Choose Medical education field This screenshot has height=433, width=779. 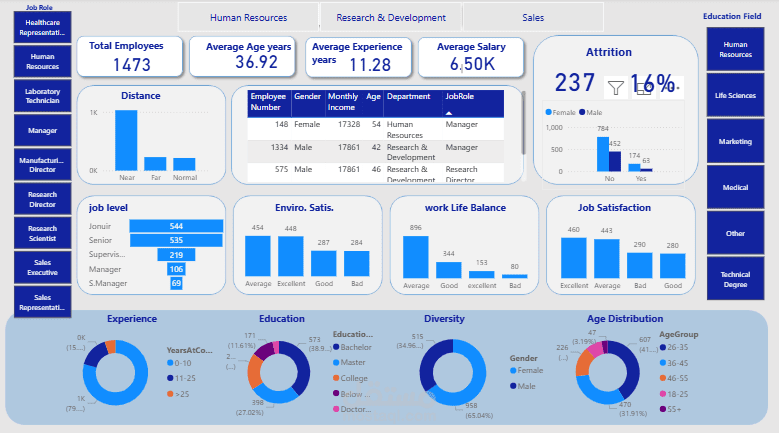(x=735, y=187)
